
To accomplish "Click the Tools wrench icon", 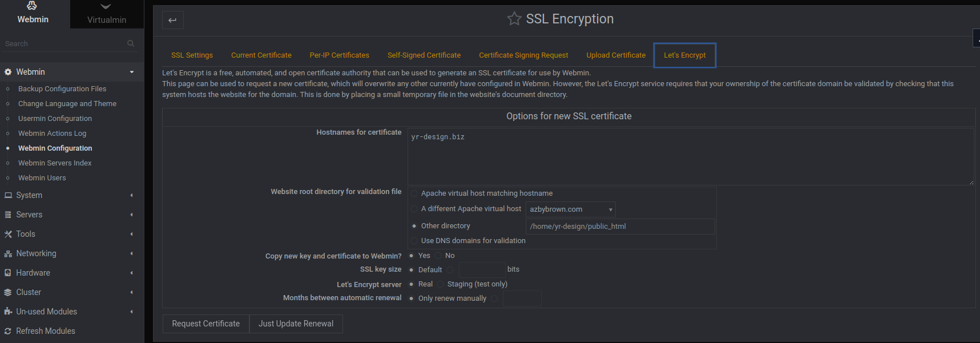I will [x=8, y=234].
